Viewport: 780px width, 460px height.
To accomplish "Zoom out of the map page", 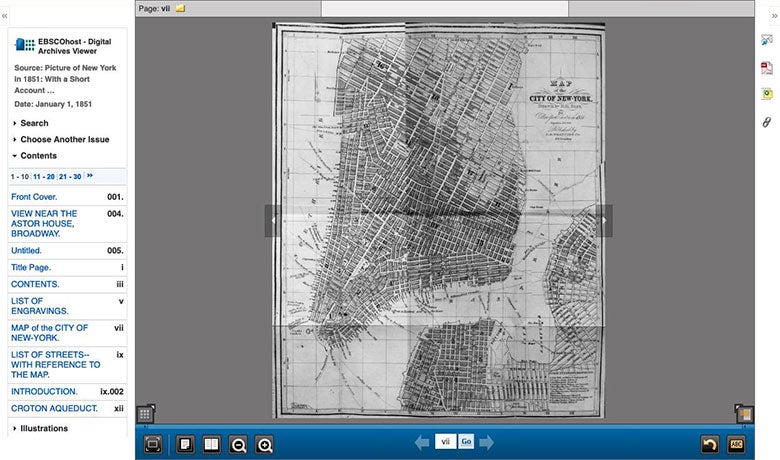I will pyautogui.click(x=238, y=444).
